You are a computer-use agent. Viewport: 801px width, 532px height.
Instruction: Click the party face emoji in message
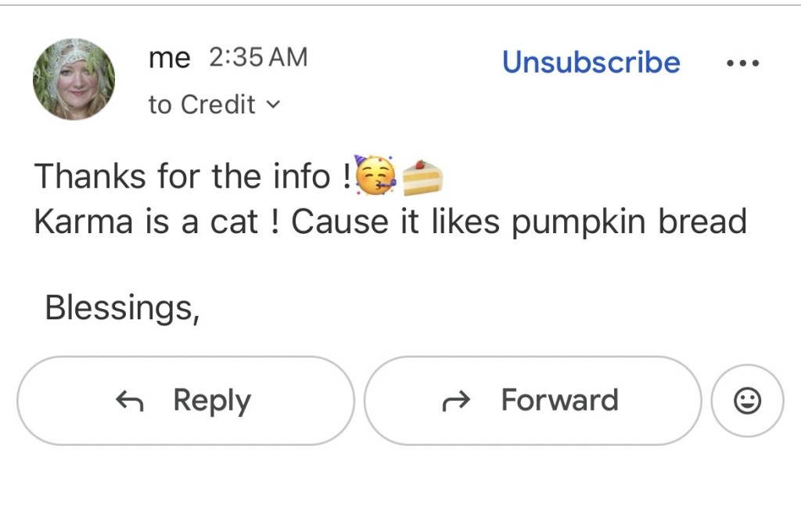click(x=376, y=174)
